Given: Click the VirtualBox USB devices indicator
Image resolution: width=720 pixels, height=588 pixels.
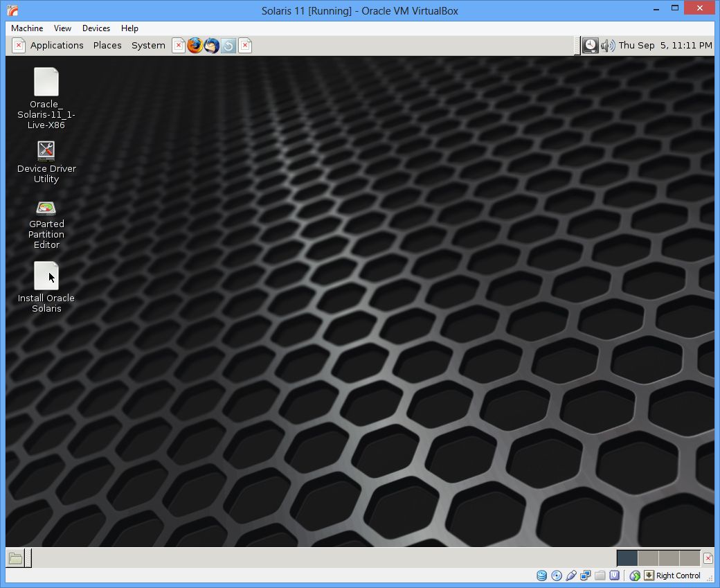Looking at the screenshot, I should [x=571, y=576].
